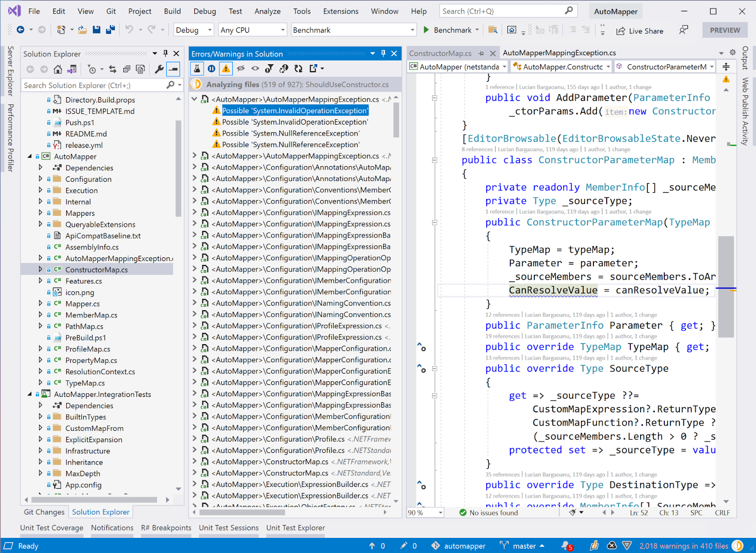Open the R# Breakpoints tab
Image resolution: width=756 pixels, height=553 pixels.
click(166, 527)
